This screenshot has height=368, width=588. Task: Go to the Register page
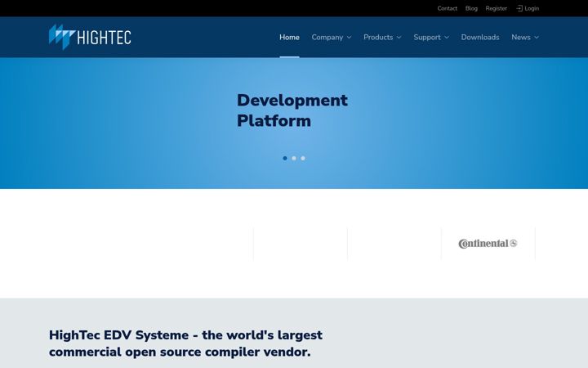(x=497, y=8)
